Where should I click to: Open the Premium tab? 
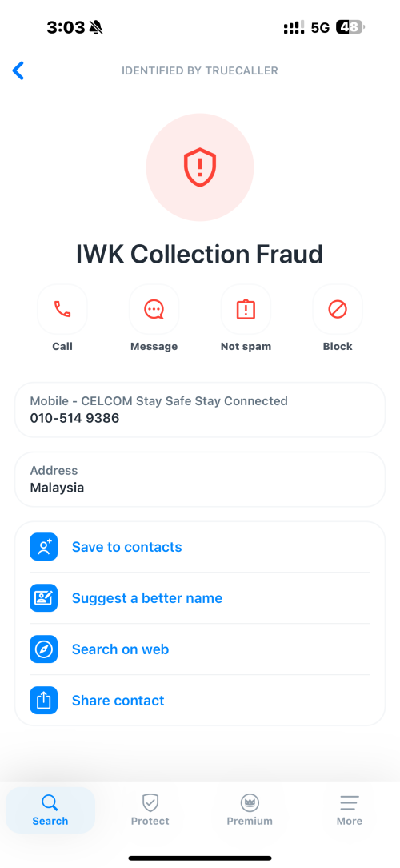coord(250,810)
